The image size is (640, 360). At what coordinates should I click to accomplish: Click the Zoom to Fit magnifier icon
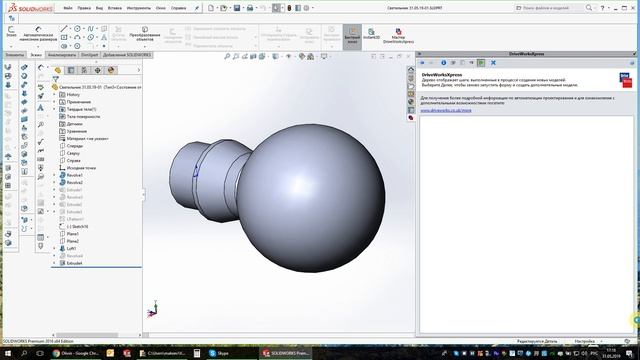[x=227, y=56]
